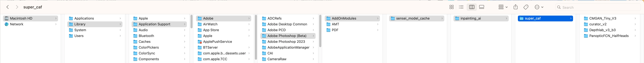Switch to gallery view

[x=482, y=7]
